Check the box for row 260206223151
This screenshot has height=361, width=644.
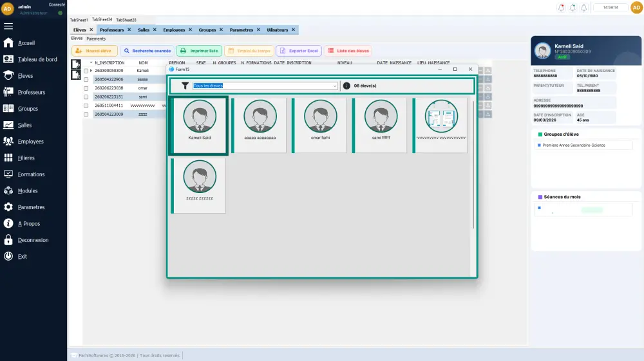[86, 97]
